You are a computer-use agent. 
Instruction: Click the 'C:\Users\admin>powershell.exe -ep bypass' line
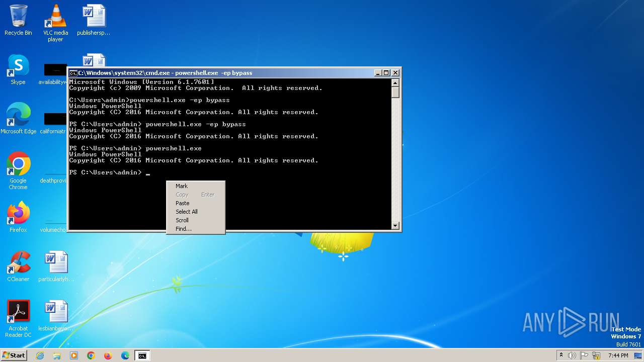[x=149, y=100]
